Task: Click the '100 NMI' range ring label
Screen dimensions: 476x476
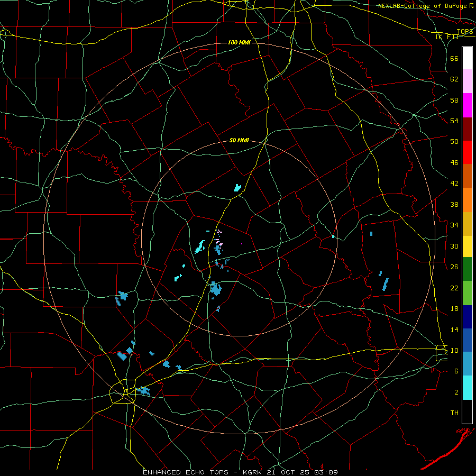Action: tap(239, 42)
